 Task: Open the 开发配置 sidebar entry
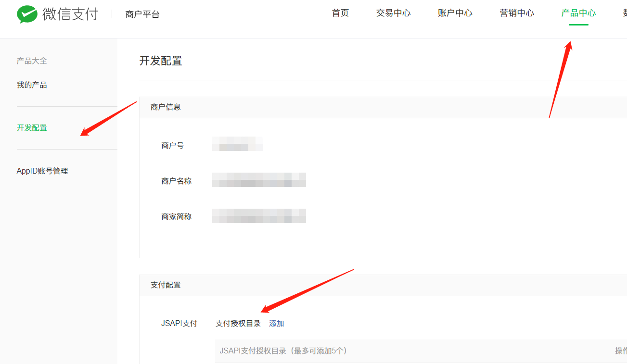tap(32, 128)
